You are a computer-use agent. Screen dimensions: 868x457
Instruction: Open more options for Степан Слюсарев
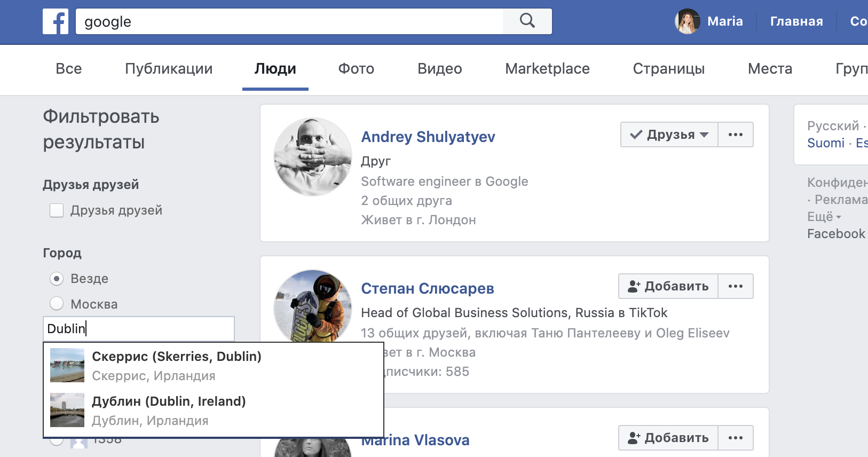tap(736, 286)
